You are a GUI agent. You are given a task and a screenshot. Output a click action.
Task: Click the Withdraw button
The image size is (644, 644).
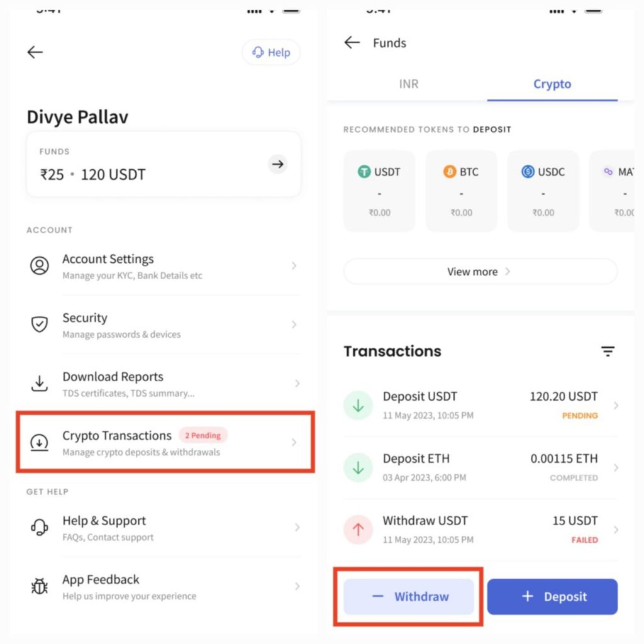pos(409,597)
